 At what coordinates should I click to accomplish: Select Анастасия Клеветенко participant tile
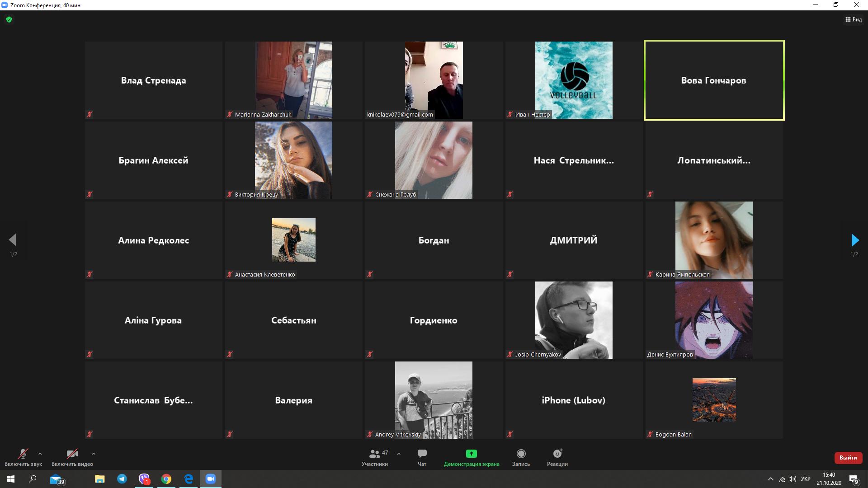click(293, 240)
